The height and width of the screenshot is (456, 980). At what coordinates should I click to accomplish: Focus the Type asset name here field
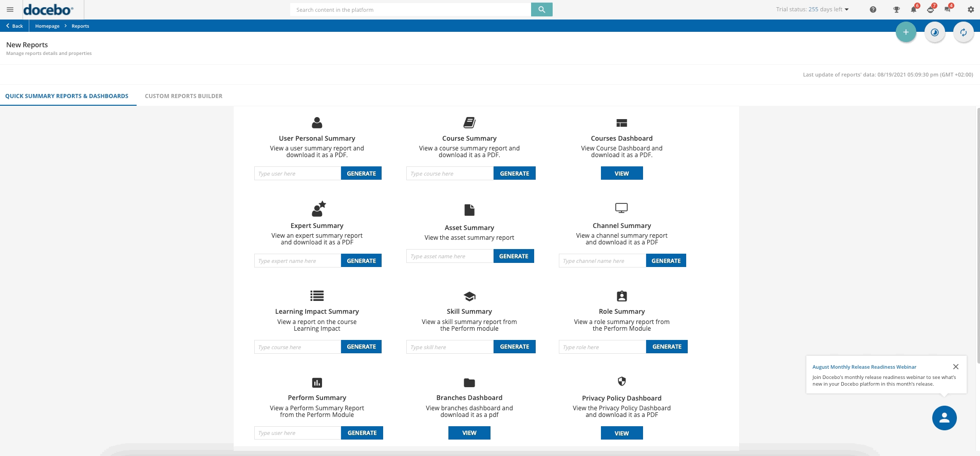click(450, 256)
